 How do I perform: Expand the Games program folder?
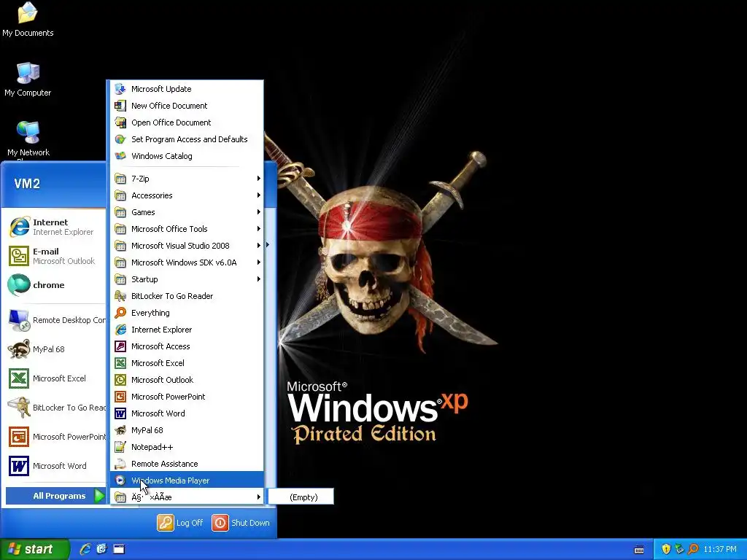(187, 212)
